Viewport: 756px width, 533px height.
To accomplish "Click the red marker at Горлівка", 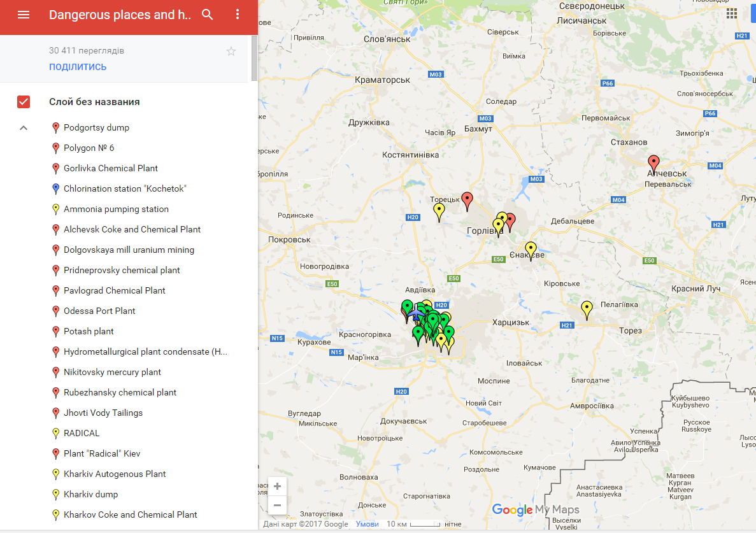I will 511,222.
